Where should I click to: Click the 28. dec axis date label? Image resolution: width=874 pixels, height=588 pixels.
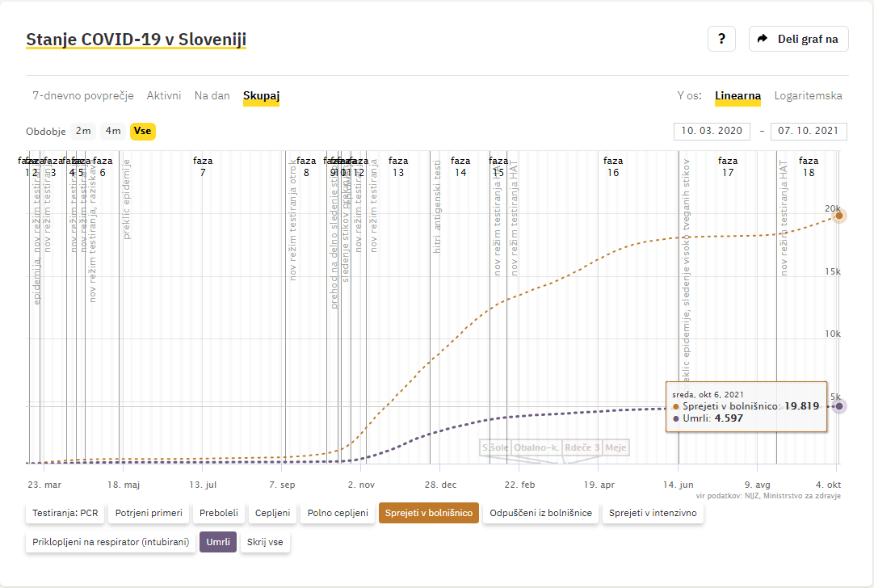tap(440, 485)
